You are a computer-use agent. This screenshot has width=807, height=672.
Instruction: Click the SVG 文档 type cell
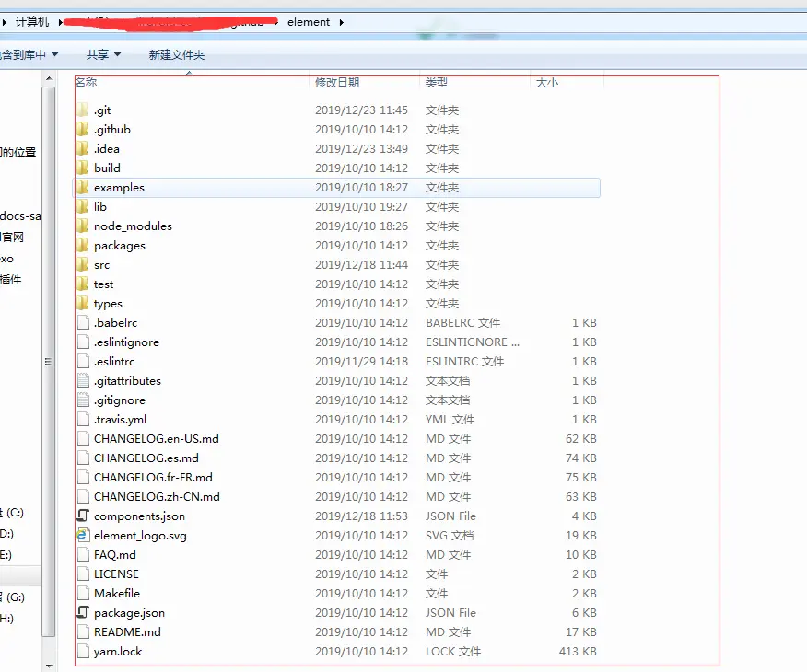tap(450, 535)
